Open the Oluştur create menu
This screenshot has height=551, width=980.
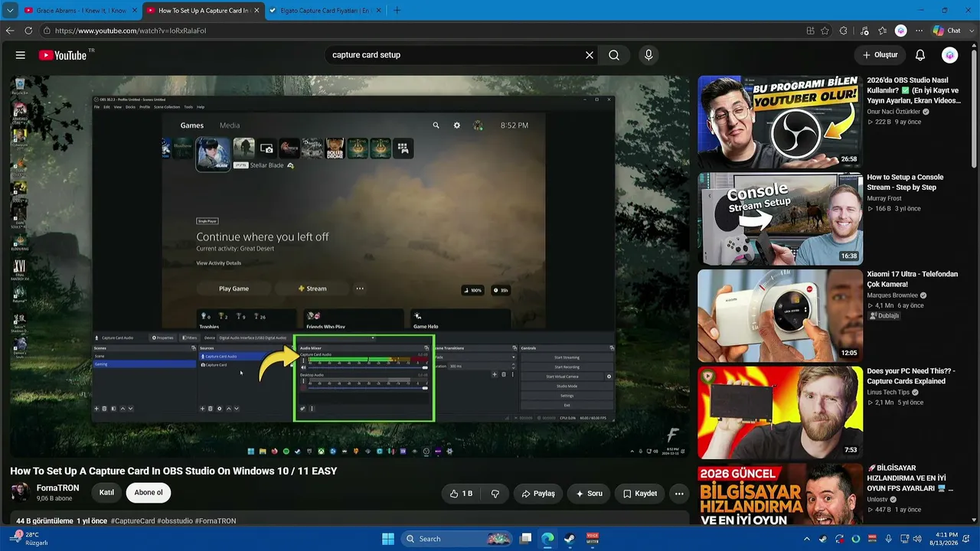click(x=880, y=55)
